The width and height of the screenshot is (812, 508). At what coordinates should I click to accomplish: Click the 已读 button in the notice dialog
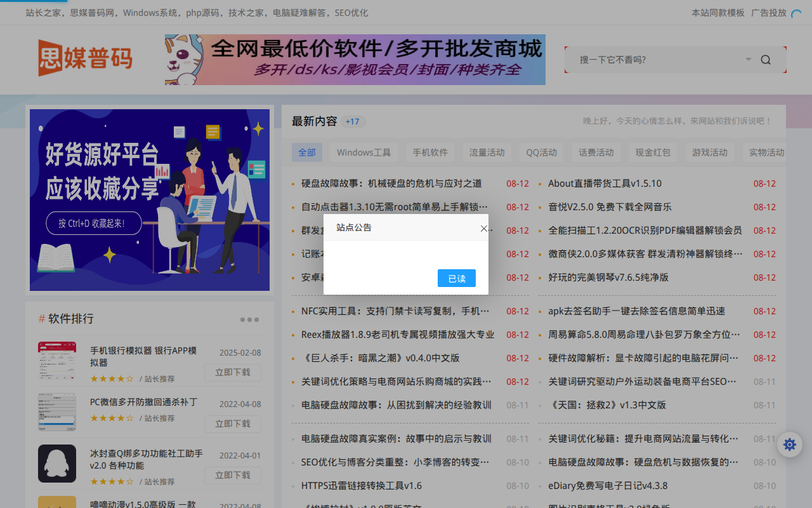click(x=456, y=278)
